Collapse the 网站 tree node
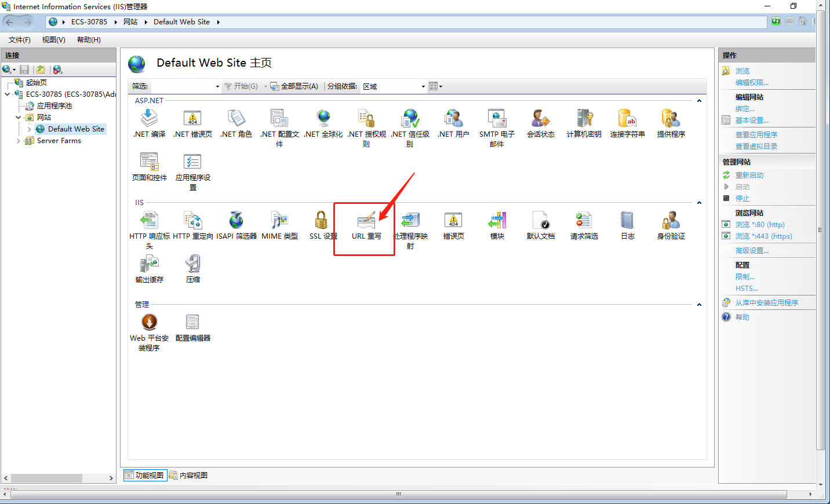The width and height of the screenshot is (830, 504). (x=17, y=117)
